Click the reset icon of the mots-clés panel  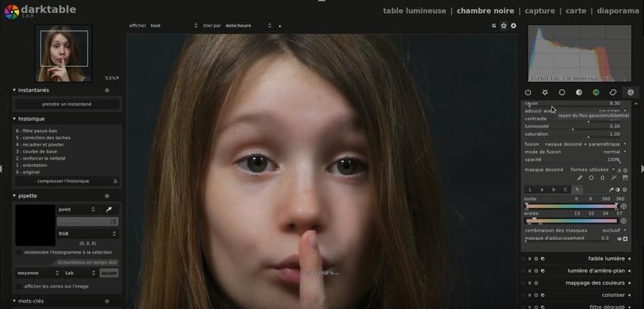click(107, 301)
